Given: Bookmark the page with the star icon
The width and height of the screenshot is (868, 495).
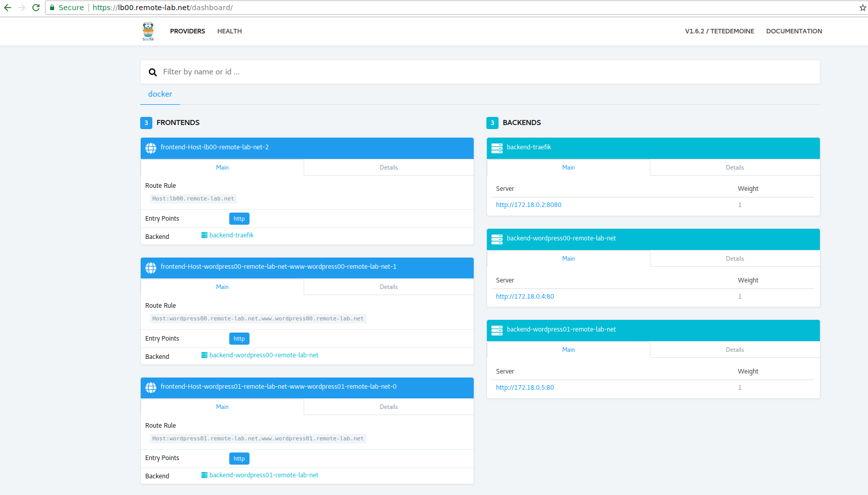Looking at the screenshot, I should [862, 8].
